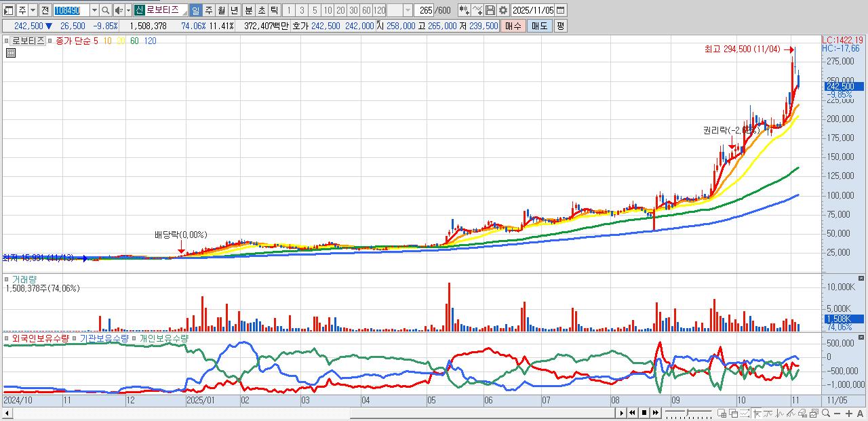
Task: Save chart with floppy disk icon
Action: pos(490,10)
